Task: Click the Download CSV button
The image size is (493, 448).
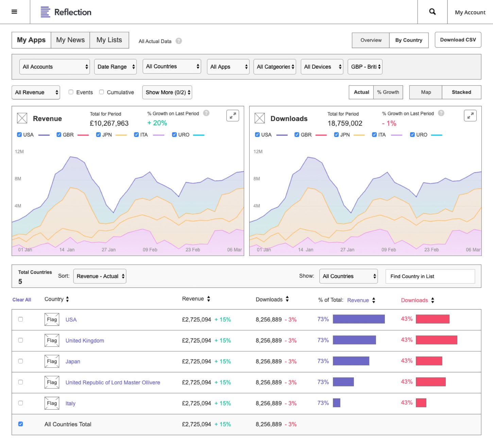Action: click(x=458, y=40)
